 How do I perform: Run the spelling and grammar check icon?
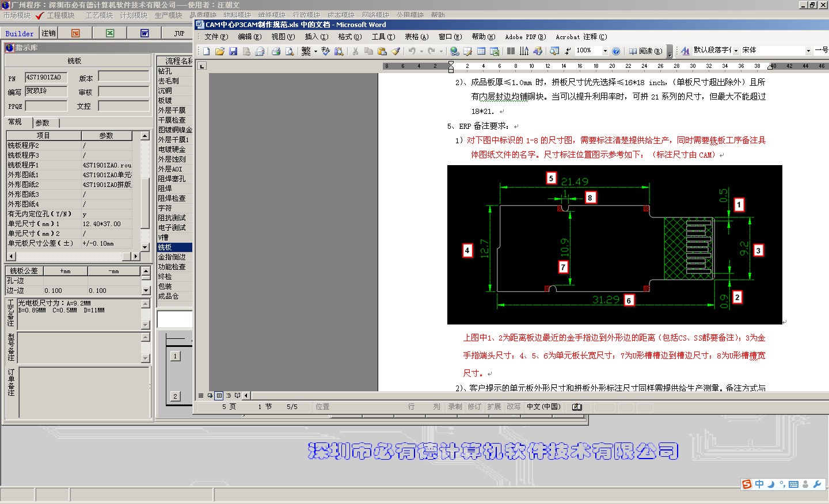[x=325, y=51]
